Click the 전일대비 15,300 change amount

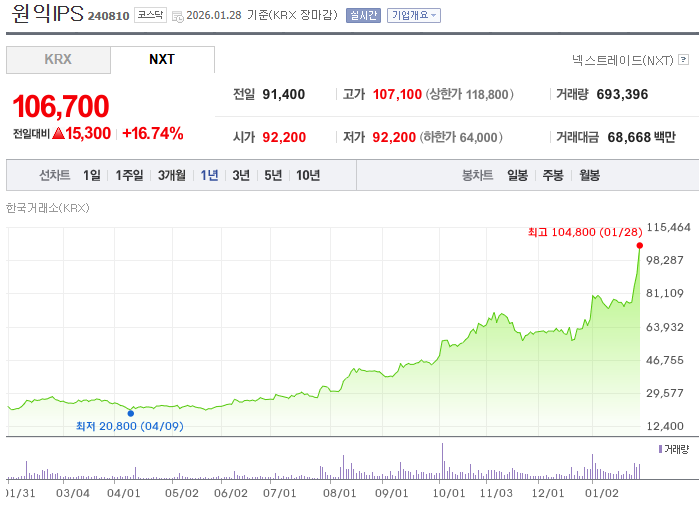point(88,133)
